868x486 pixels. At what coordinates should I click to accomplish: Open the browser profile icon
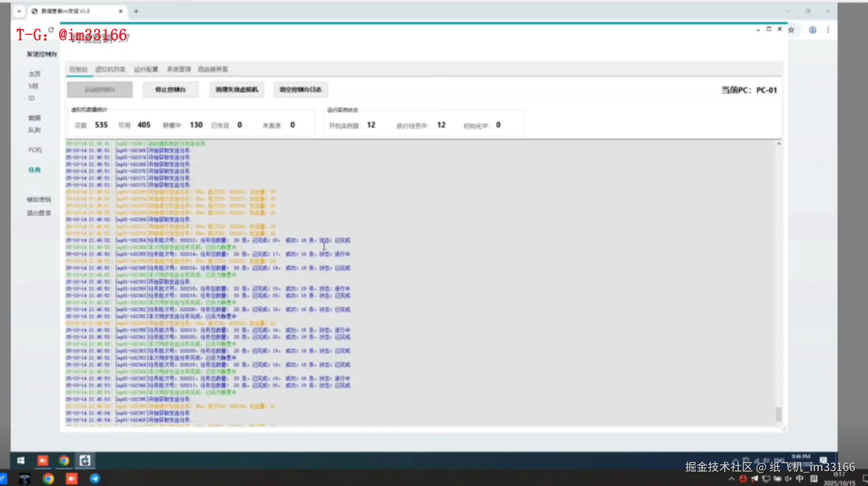tap(813, 30)
